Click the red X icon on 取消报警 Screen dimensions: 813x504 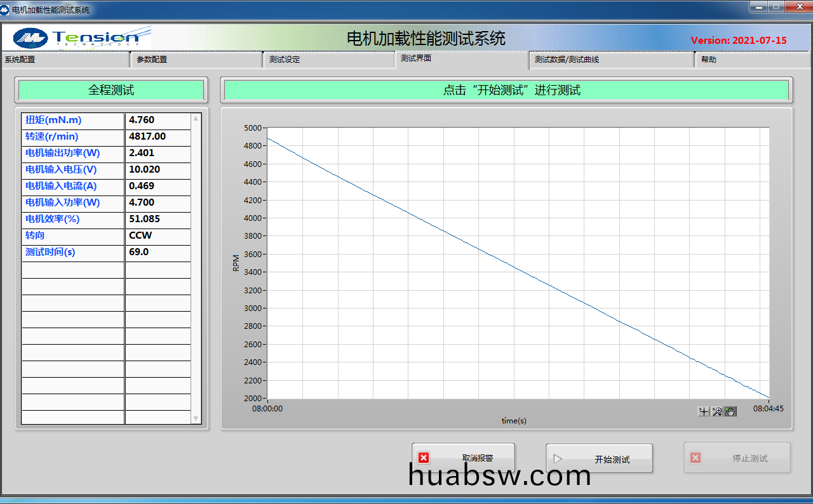[424, 458]
